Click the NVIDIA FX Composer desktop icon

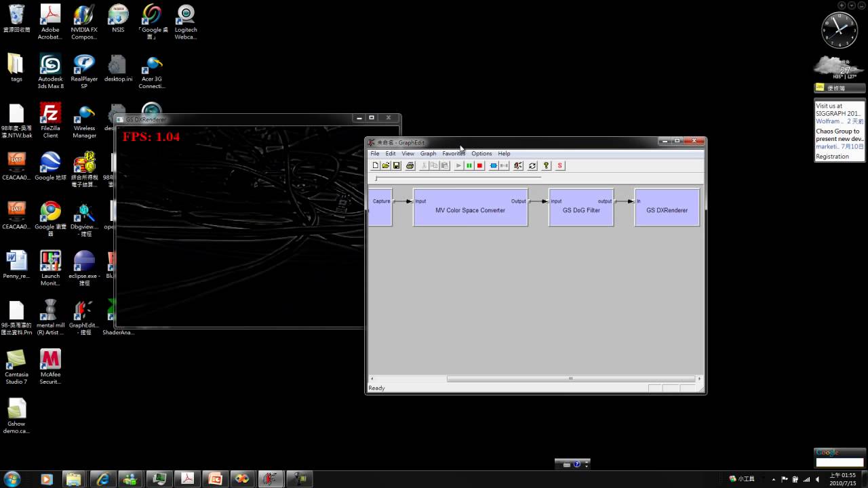(x=84, y=22)
